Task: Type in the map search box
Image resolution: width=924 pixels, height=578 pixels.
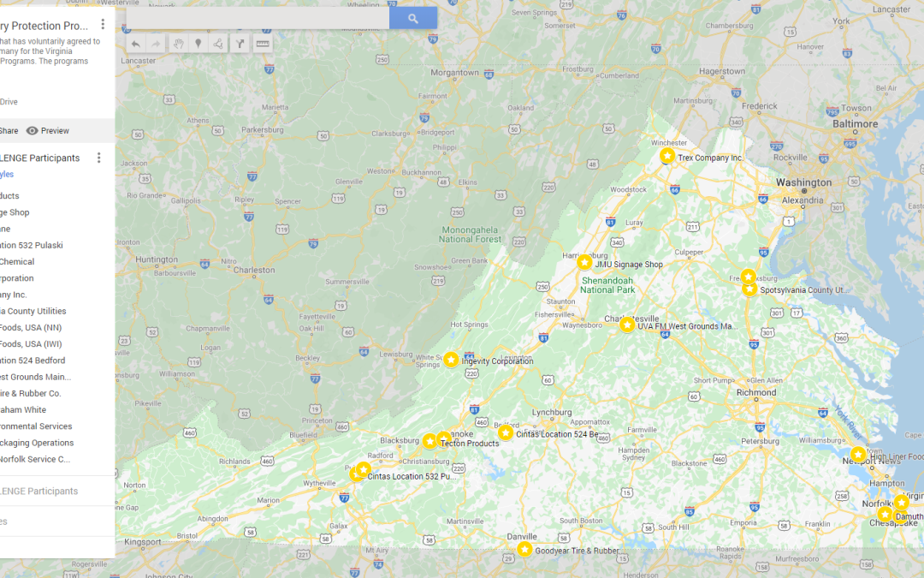Action: (x=257, y=18)
